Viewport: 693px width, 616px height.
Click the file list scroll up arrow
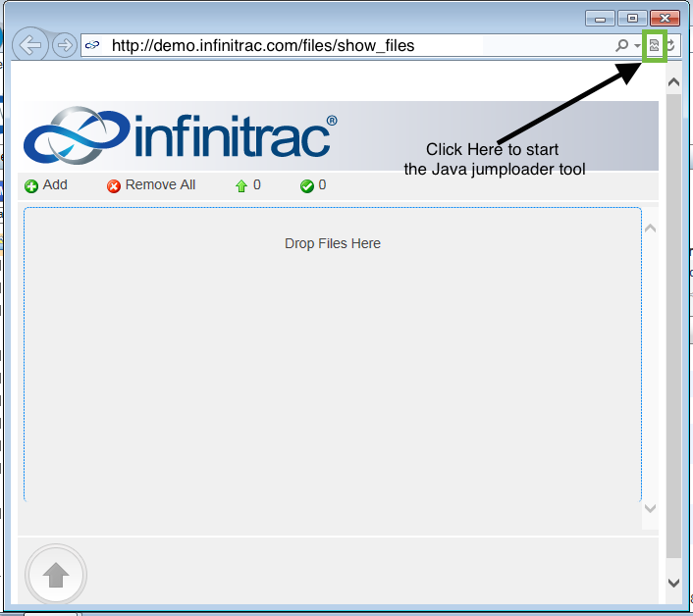tap(650, 229)
